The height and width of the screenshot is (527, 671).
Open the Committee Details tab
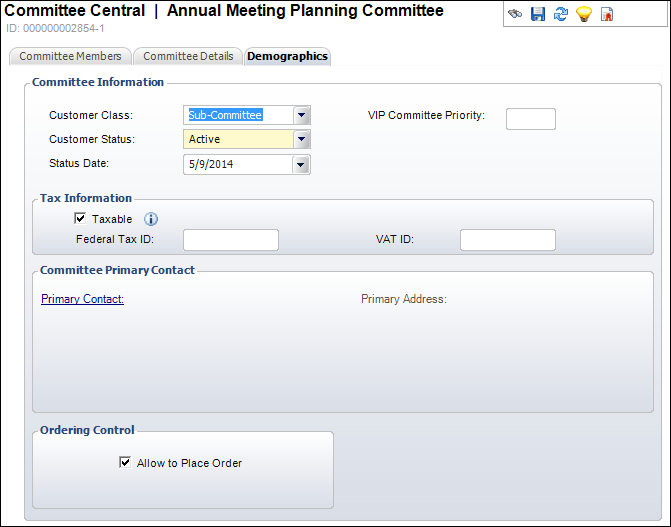coord(188,57)
